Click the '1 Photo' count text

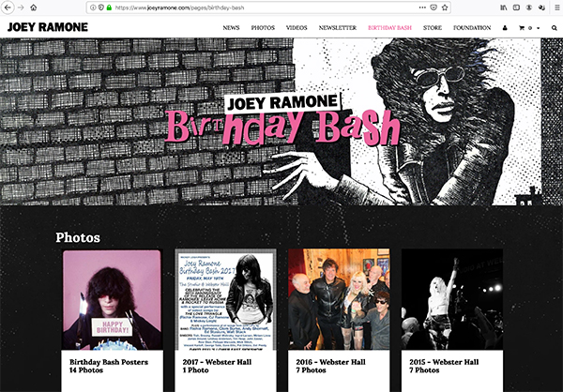pos(195,370)
